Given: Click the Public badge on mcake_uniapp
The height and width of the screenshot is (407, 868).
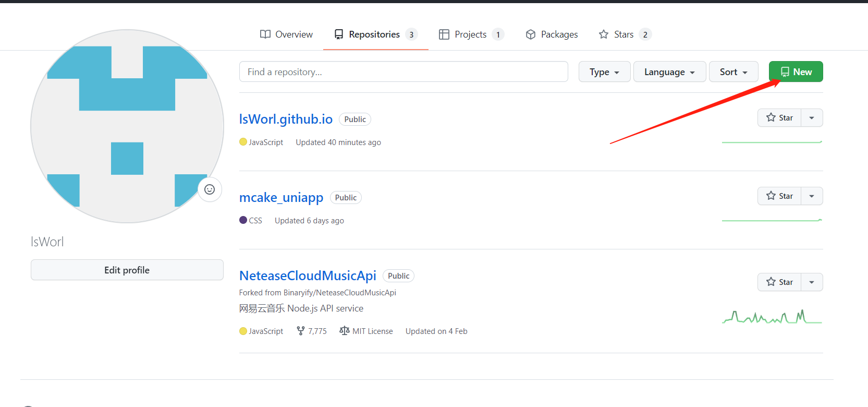Looking at the screenshot, I should point(346,197).
